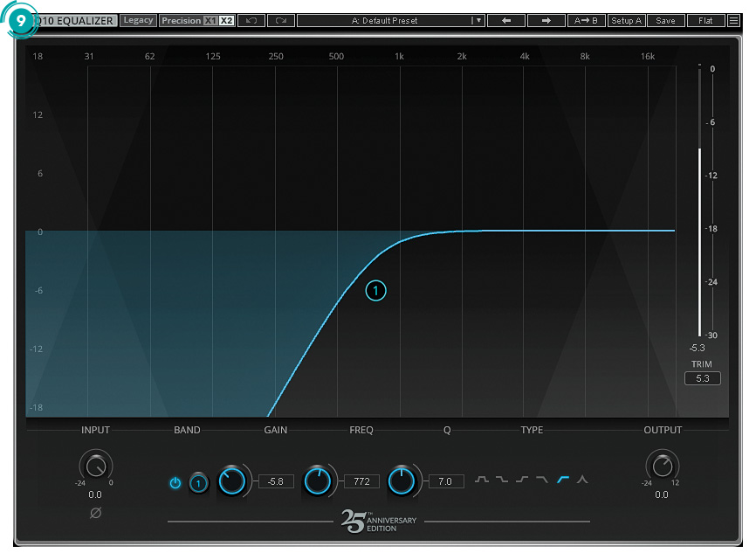Choose the low shelf filter type
Image resolution: width=756 pixels, height=560 pixels.
(502, 479)
